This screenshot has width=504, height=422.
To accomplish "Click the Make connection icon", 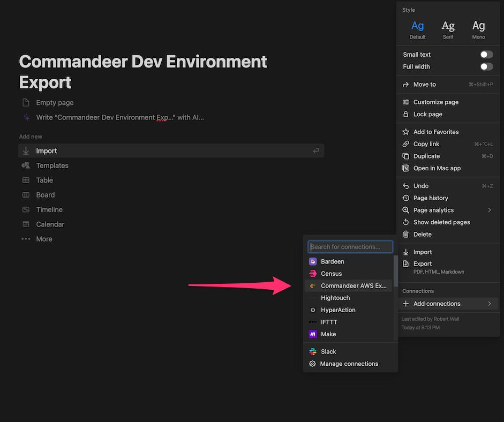I will pyautogui.click(x=313, y=334).
